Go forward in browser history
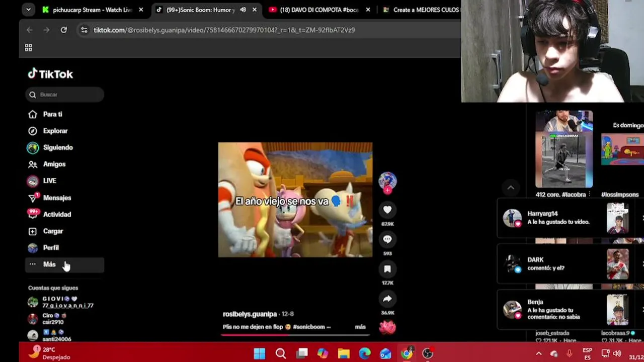 47,30
